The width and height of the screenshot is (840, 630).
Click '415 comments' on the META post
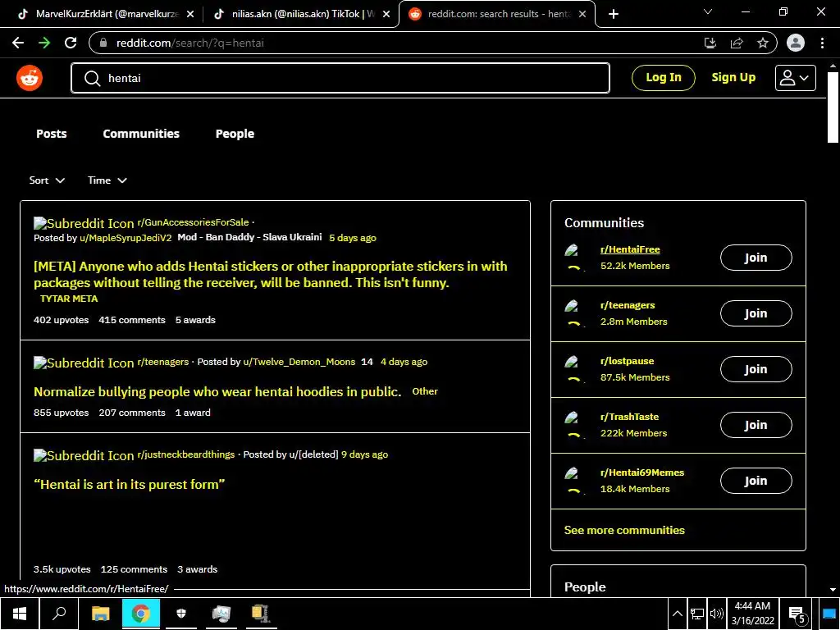click(132, 320)
